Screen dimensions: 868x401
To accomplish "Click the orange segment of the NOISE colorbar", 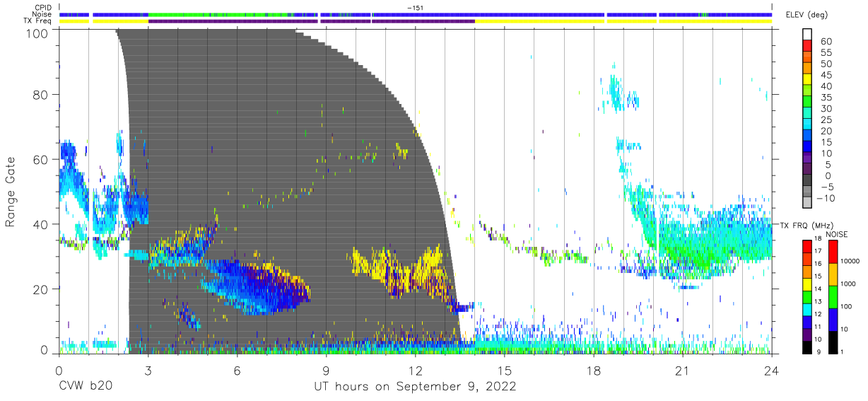I will tap(832, 274).
